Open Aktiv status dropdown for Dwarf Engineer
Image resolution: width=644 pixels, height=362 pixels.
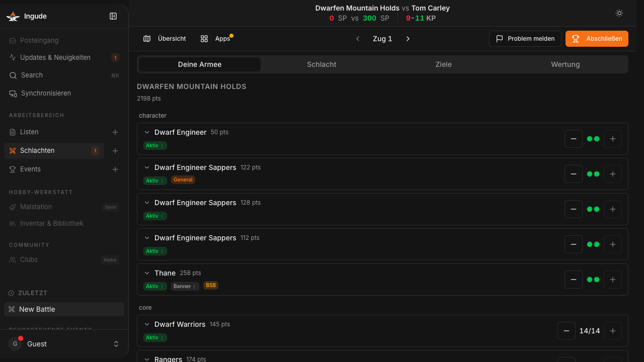pyautogui.click(x=155, y=145)
